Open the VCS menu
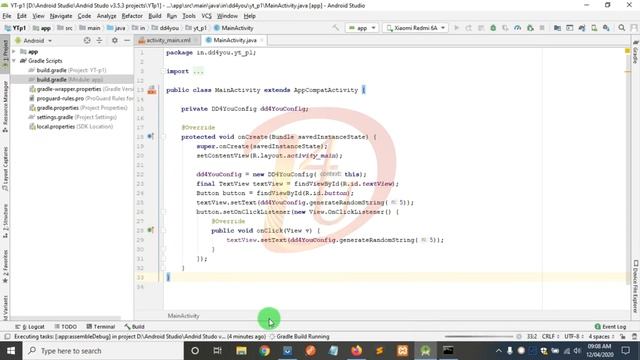Screen dimensions: 640x360 pos(207,16)
